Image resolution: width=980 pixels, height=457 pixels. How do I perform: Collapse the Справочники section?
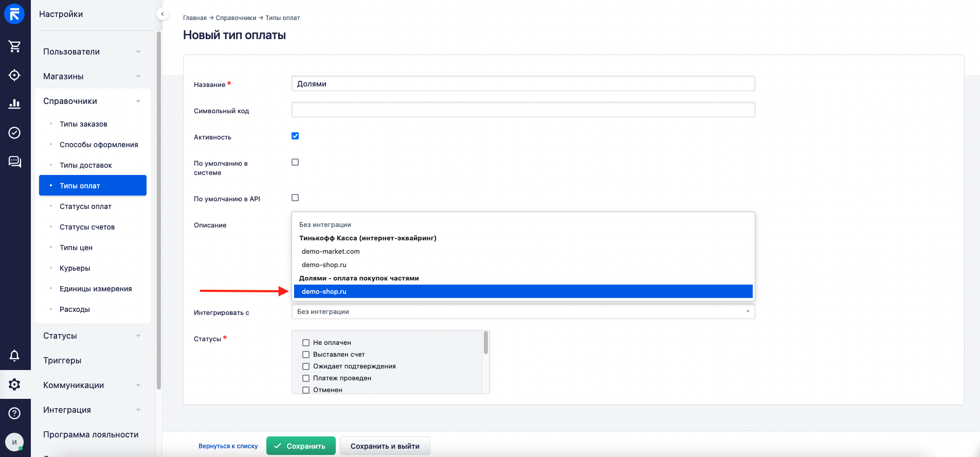[93, 101]
